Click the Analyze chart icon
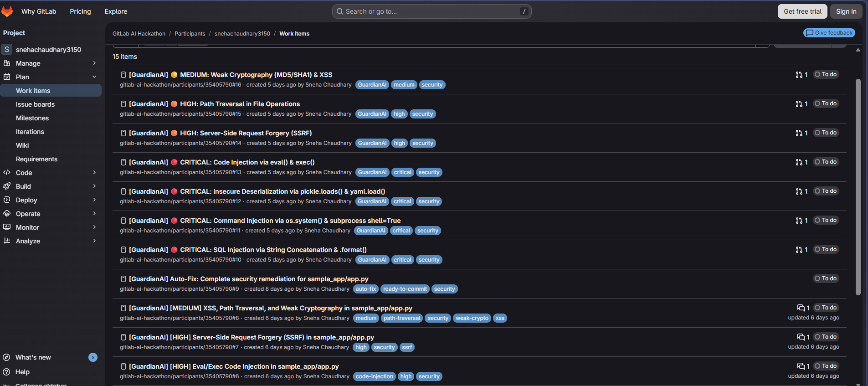The image size is (868, 386). pos(7,241)
